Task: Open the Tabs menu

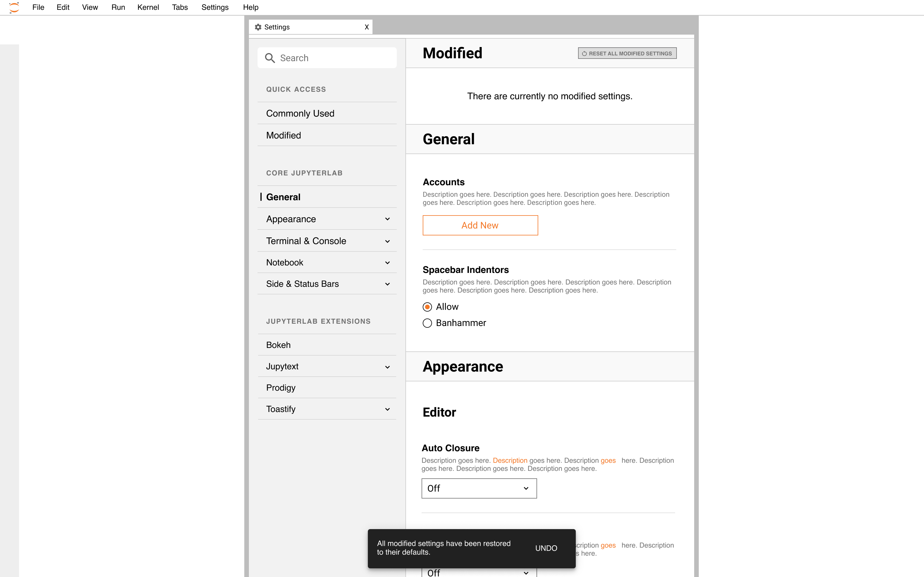Action: point(180,7)
